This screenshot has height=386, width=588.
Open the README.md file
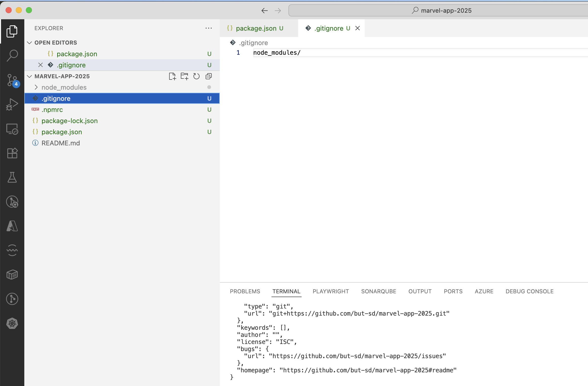[122, 143]
